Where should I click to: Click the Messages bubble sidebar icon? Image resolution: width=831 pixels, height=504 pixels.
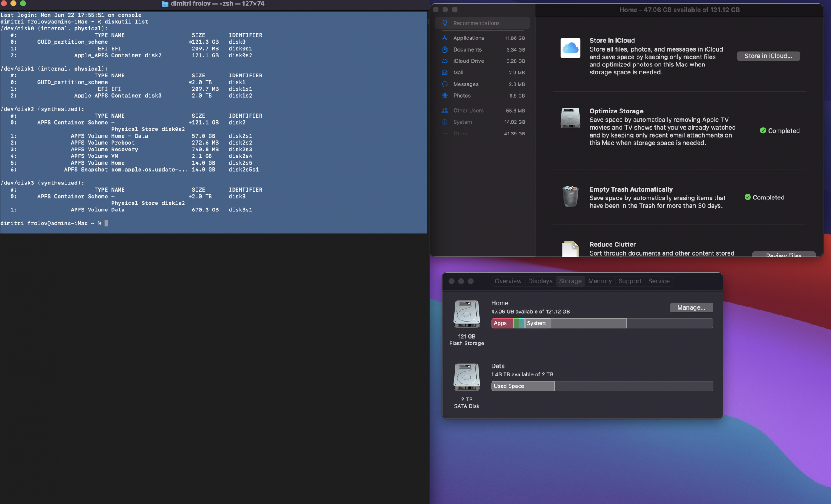(x=445, y=84)
